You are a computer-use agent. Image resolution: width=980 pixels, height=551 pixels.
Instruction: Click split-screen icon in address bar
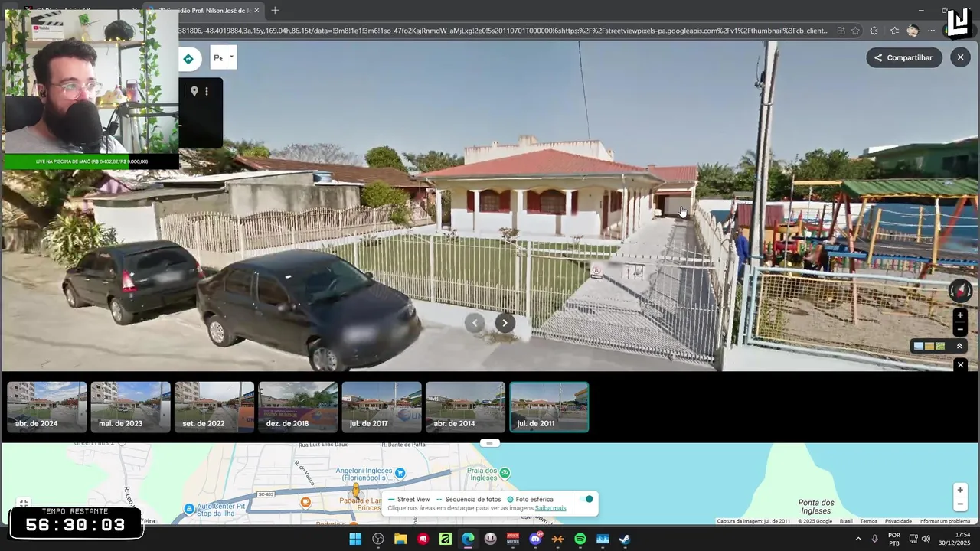[x=841, y=31]
